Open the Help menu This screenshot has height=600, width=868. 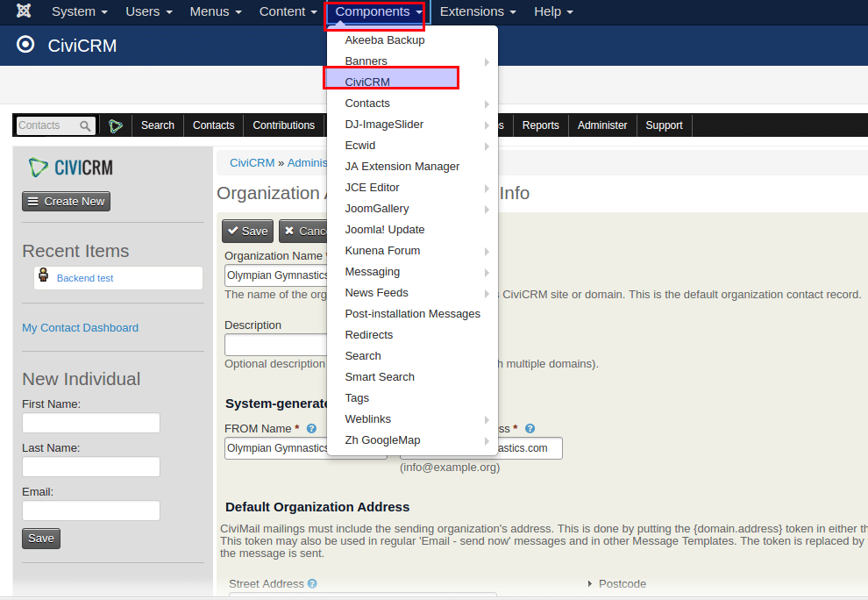[553, 11]
